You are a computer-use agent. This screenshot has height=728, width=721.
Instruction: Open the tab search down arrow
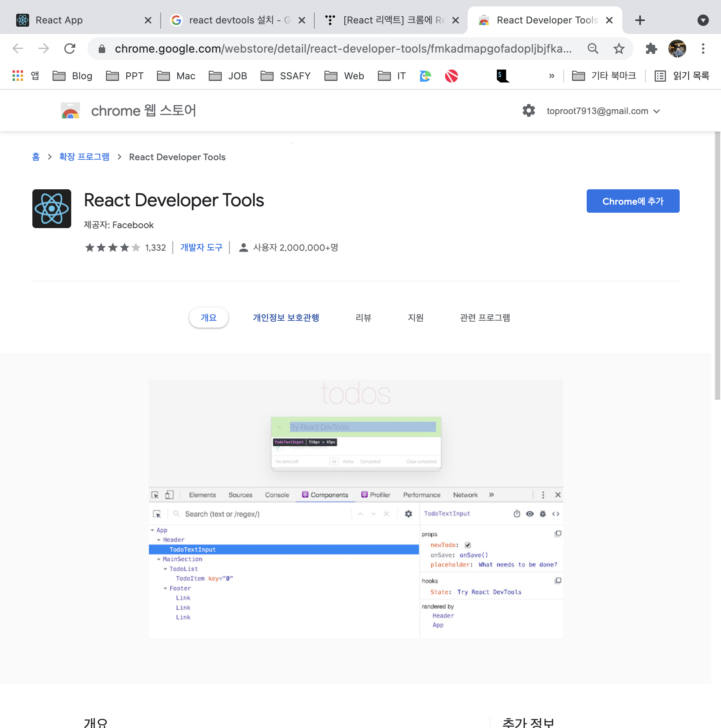(703, 20)
